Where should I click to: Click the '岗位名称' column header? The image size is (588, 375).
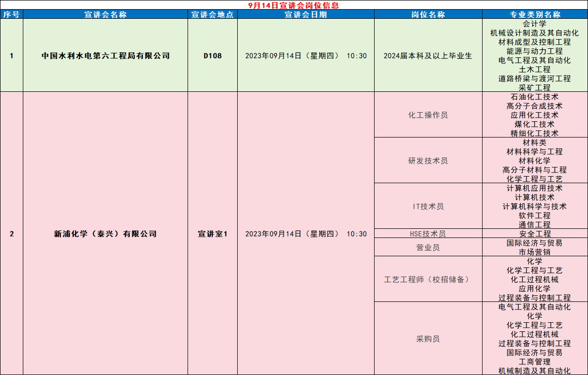[428, 15]
